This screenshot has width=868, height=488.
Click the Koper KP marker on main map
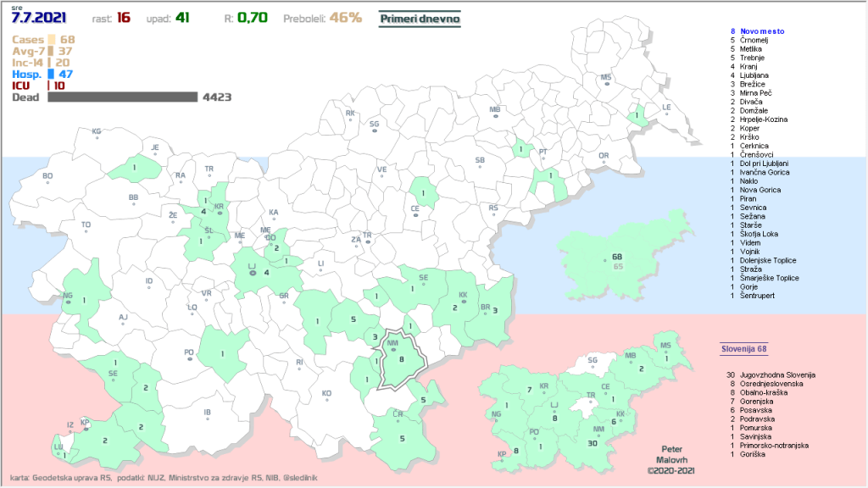tap(85, 426)
